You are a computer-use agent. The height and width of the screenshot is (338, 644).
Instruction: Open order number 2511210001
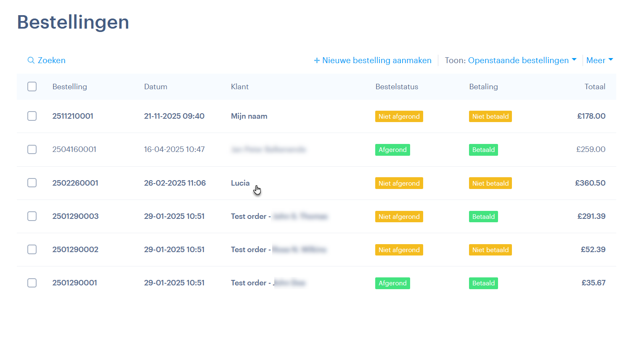73,116
